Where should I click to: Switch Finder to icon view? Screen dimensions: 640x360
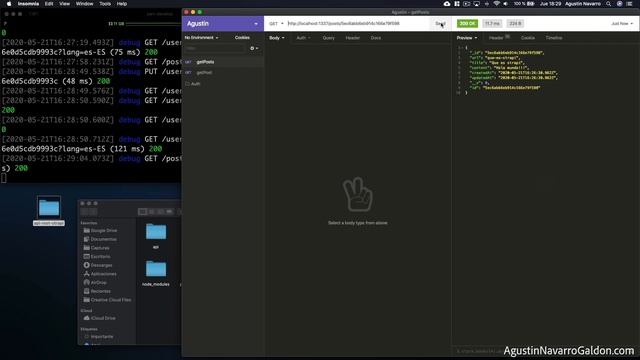pyautogui.click(x=142, y=211)
